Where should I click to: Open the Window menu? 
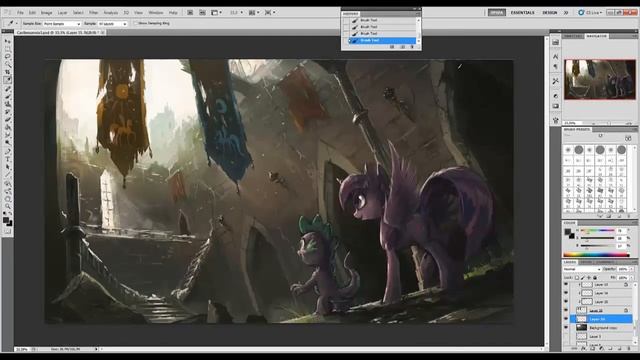point(156,13)
